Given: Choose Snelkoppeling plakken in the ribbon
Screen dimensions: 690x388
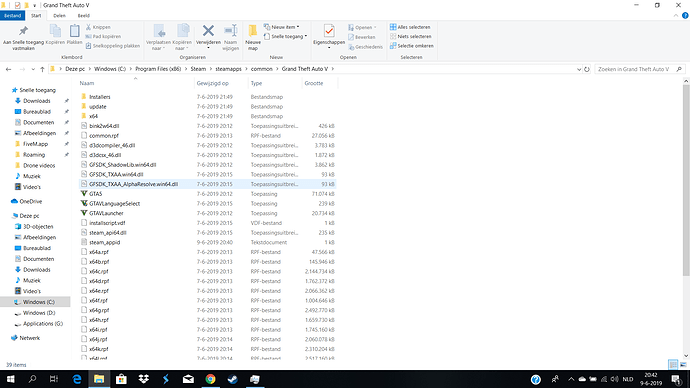Looking at the screenshot, I should coord(113,46).
